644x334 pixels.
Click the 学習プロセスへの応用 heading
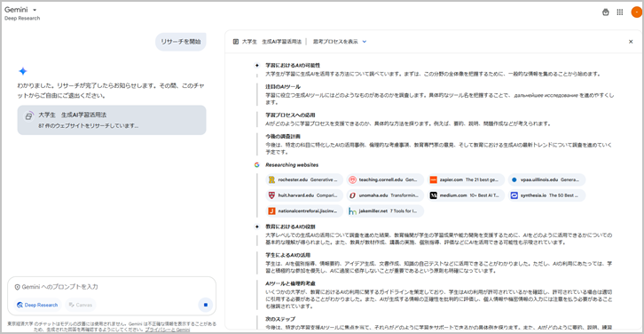(290, 115)
